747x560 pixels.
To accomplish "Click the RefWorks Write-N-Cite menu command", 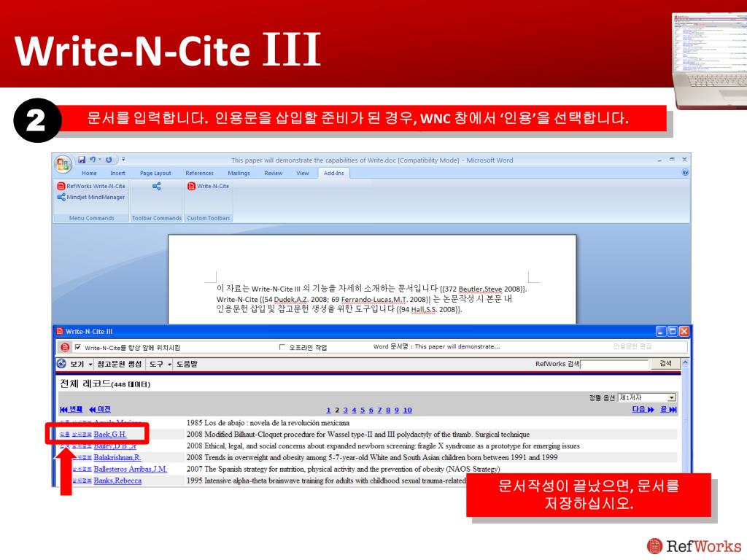I will click(x=91, y=186).
